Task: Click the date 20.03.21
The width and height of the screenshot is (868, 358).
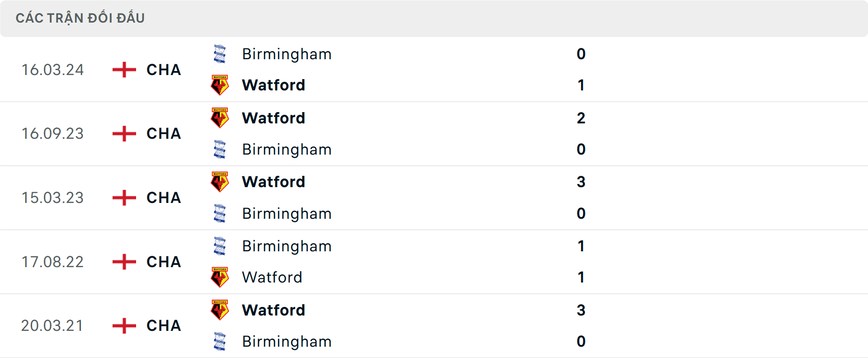Action: [x=52, y=326]
